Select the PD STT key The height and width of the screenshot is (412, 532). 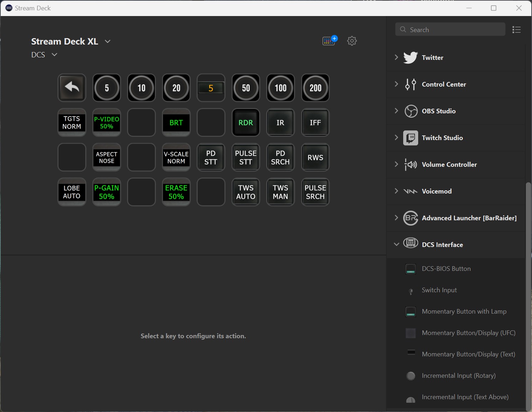[211, 157]
